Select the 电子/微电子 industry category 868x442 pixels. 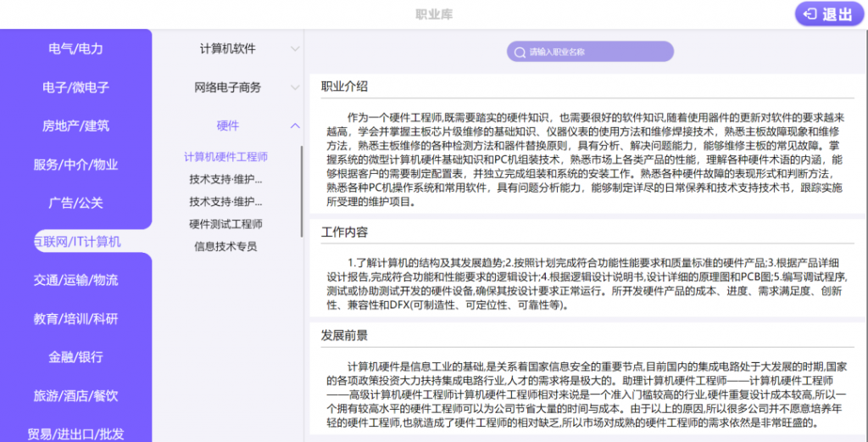pyautogui.click(x=75, y=87)
